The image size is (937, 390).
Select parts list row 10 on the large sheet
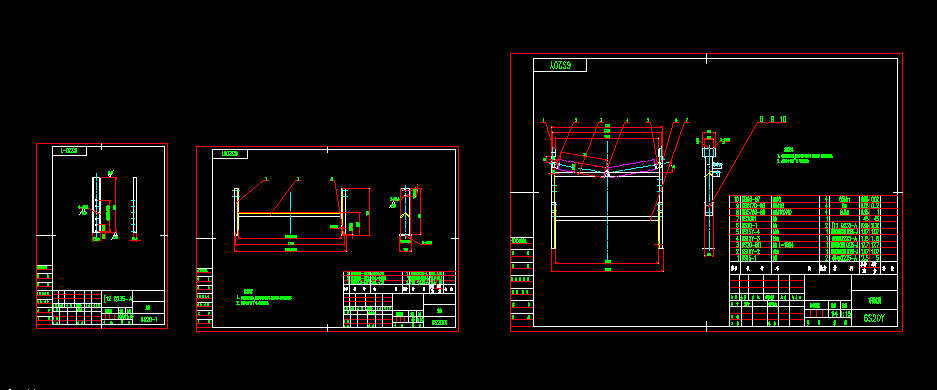click(x=813, y=198)
